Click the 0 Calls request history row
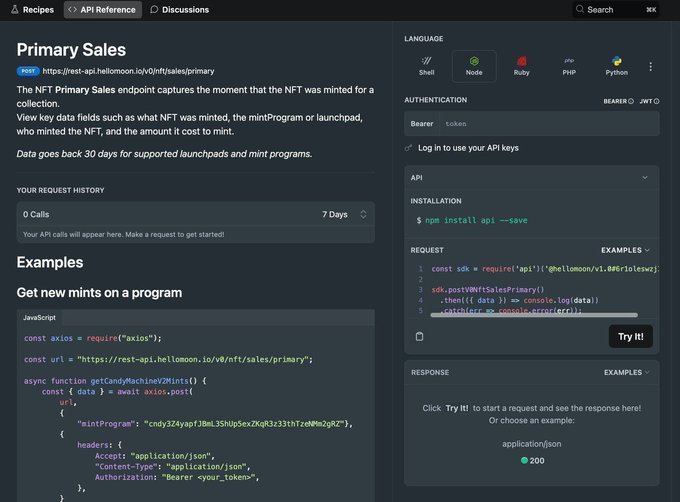This screenshot has width=680, height=502. [196, 214]
